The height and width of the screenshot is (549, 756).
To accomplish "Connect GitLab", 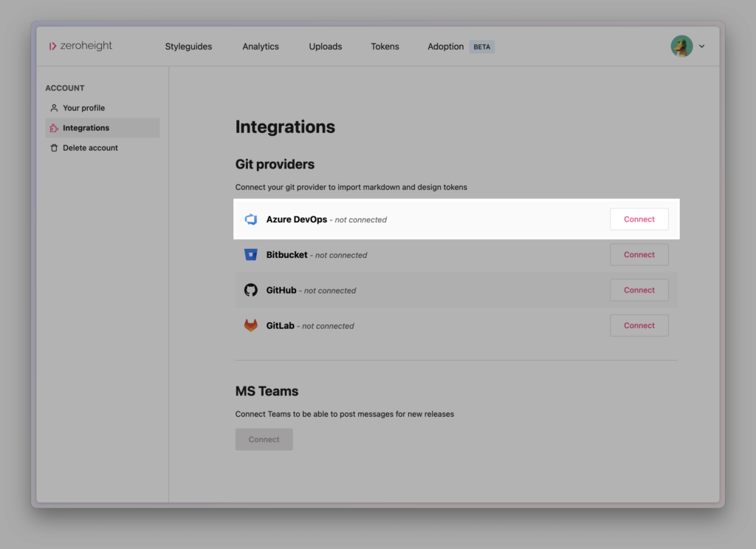I will tap(639, 326).
